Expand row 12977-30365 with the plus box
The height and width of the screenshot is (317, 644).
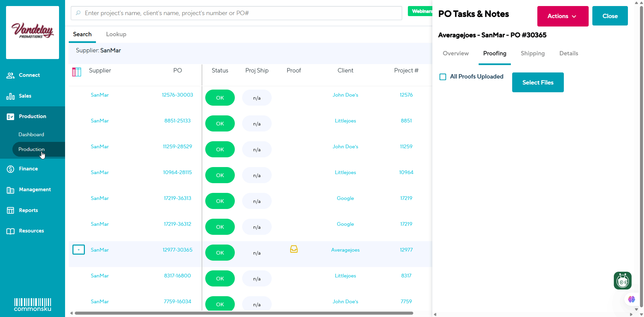pyautogui.click(x=79, y=250)
